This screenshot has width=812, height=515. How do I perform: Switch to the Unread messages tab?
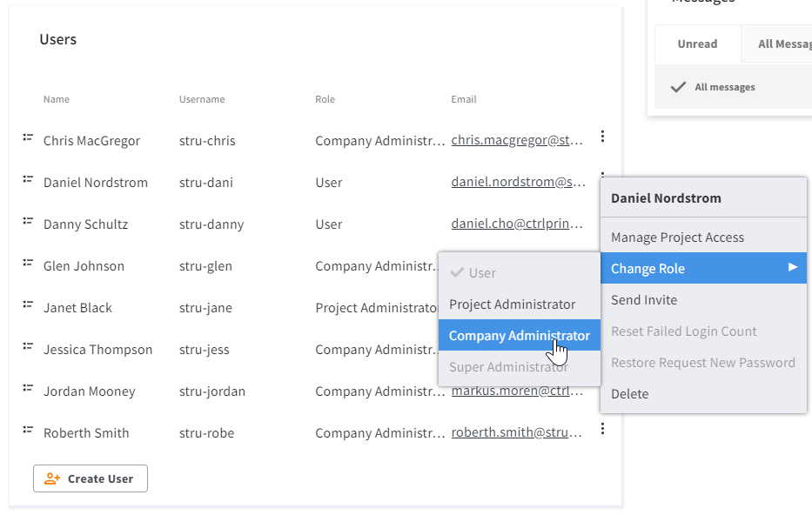(x=697, y=43)
